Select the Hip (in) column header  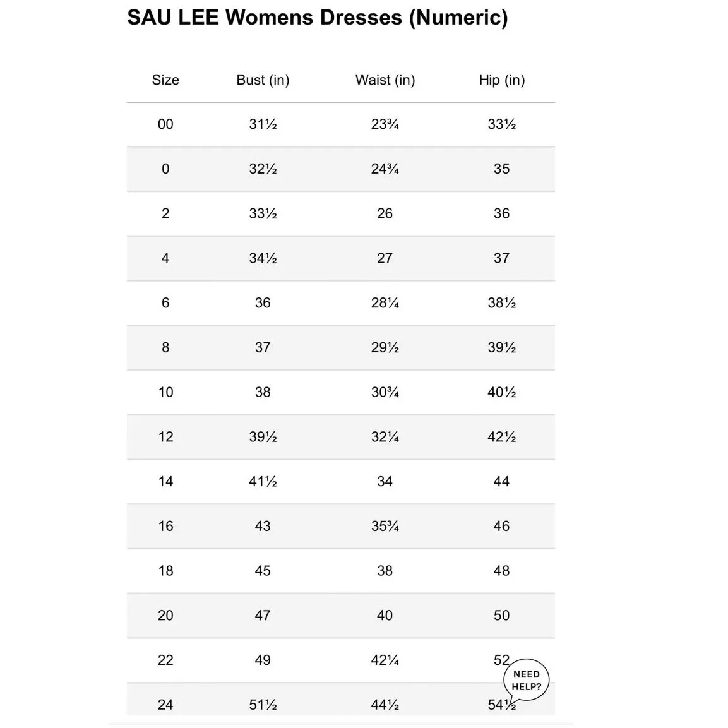(x=501, y=80)
